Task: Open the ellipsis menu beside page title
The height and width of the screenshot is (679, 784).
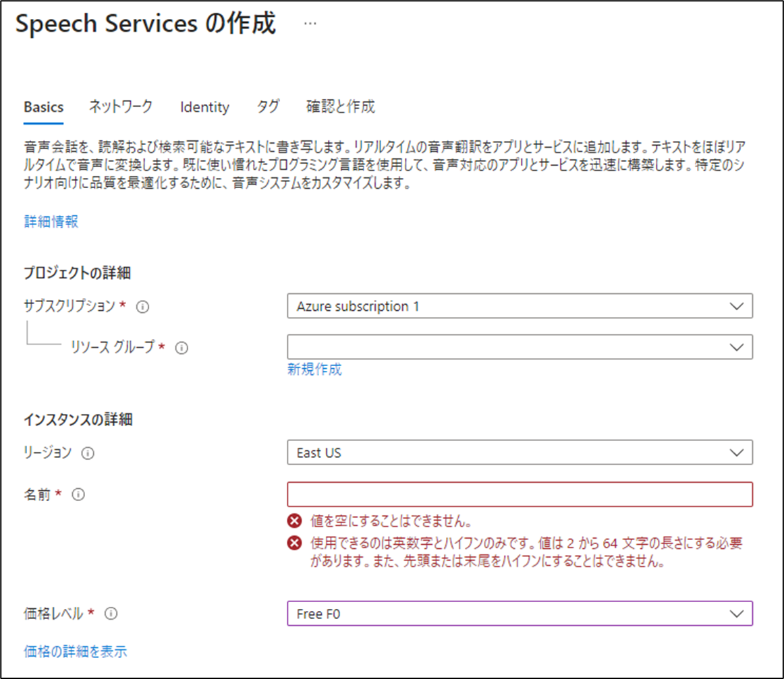Action: tap(310, 24)
